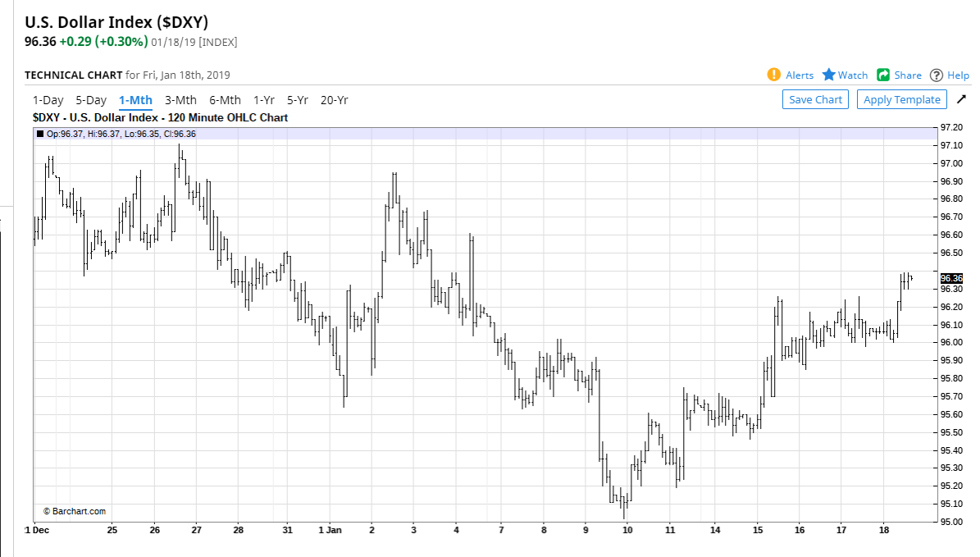Open the Watch link
Screen dimensions: 980x557
coord(853,75)
